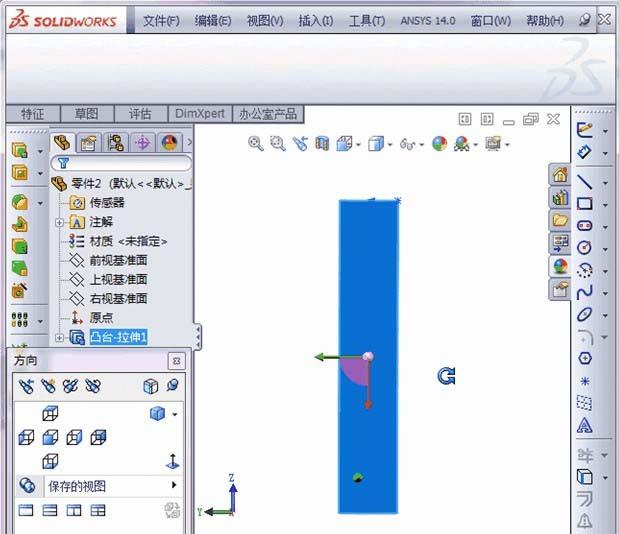Open the File Explorer task pane tab

click(x=560, y=220)
